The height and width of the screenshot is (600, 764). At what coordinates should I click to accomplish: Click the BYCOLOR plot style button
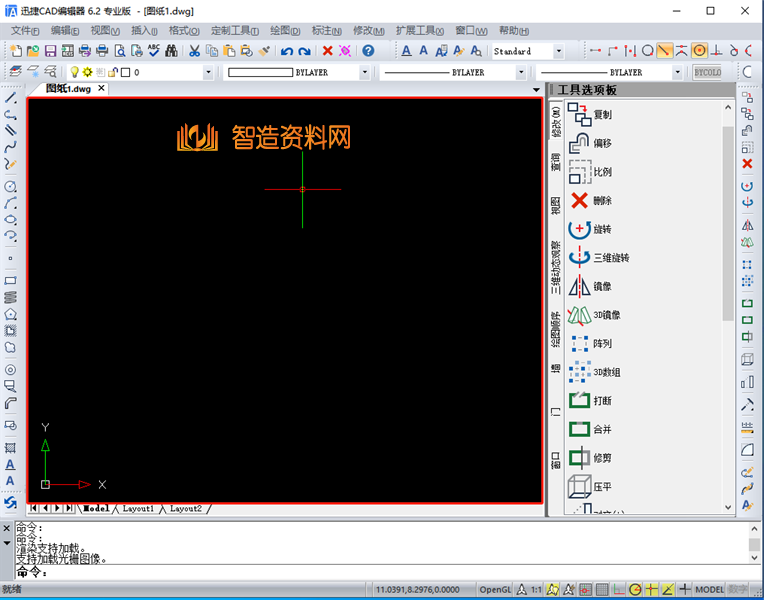(x=707, y=72)
